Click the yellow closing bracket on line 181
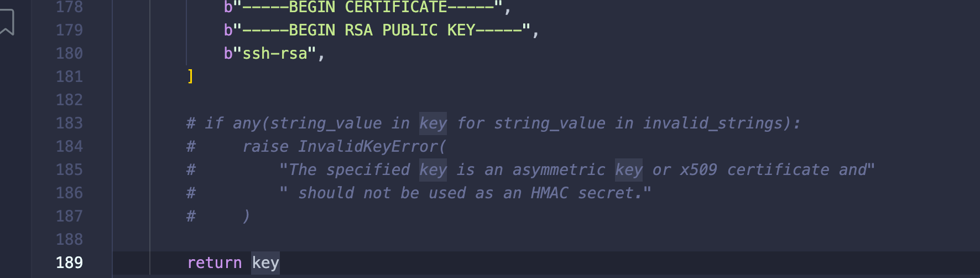Viewport: 980px width, 278px height. [x=190, y=76]
